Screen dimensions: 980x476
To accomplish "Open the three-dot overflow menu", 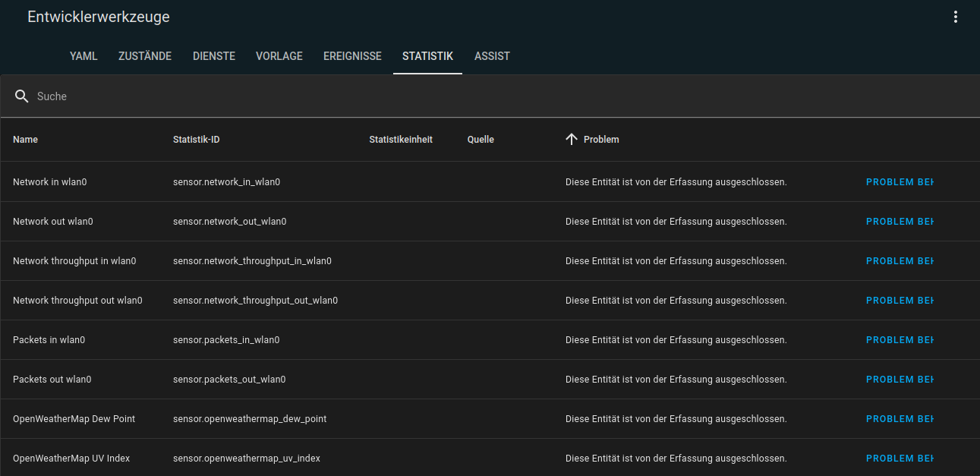I will [x=956, y=17].
